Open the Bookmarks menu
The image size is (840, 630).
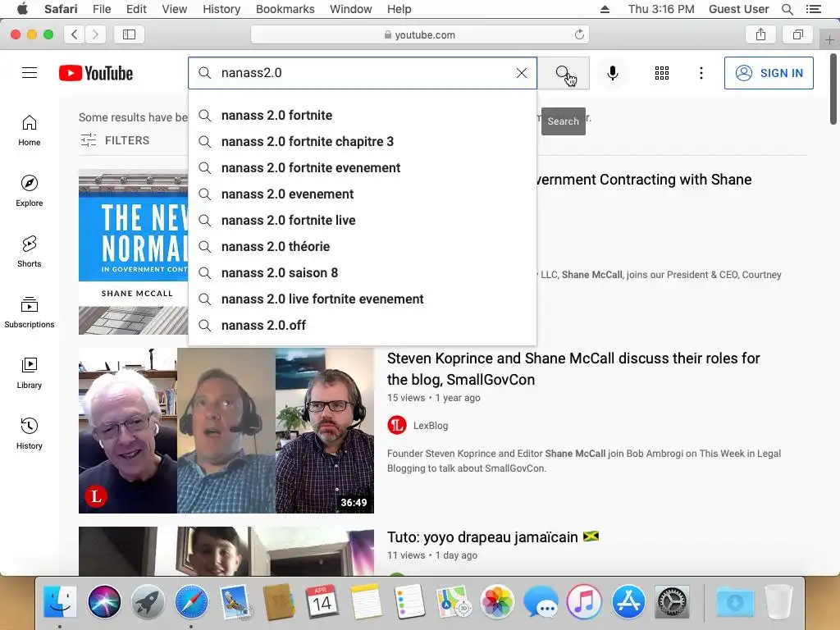[285, 9]
